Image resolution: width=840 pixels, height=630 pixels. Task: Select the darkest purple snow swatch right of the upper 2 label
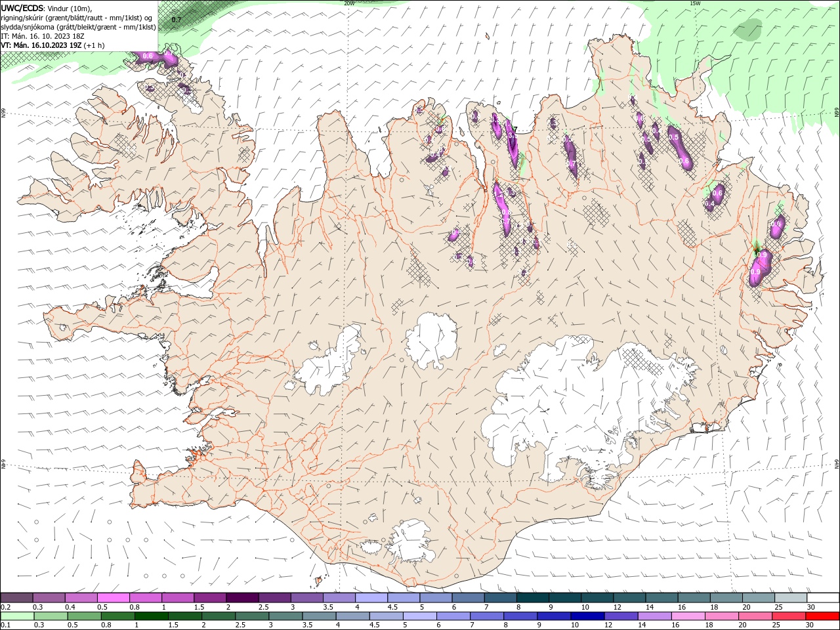click(x=242, y=598)
